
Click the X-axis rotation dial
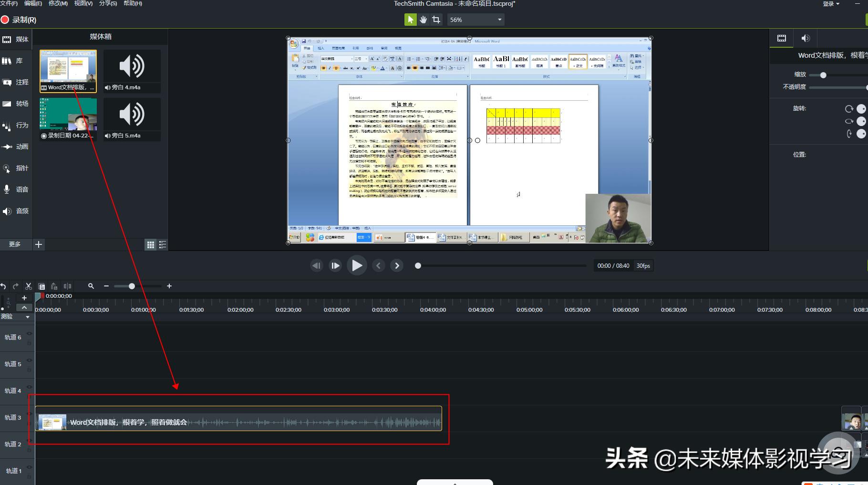coord(861,134)
